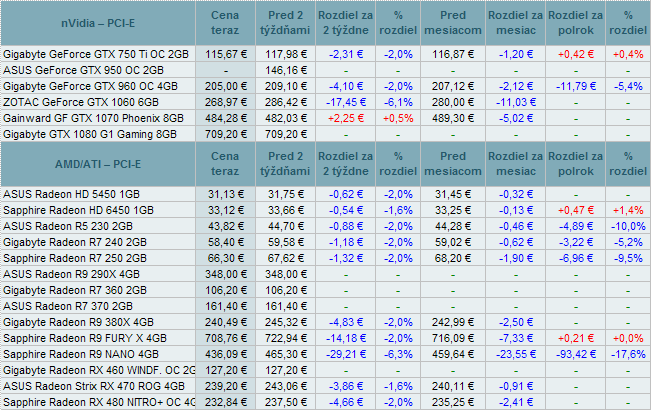Screen dimensions: 651x410
Task: Click the 'nVidia – PCI-E' section header
Action: point(98,23)
